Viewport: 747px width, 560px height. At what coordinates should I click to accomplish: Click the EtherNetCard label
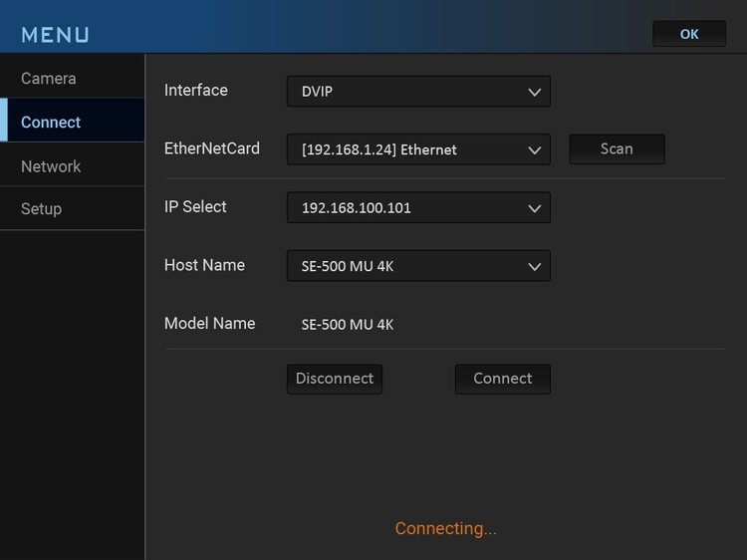(x=212, y=148)
